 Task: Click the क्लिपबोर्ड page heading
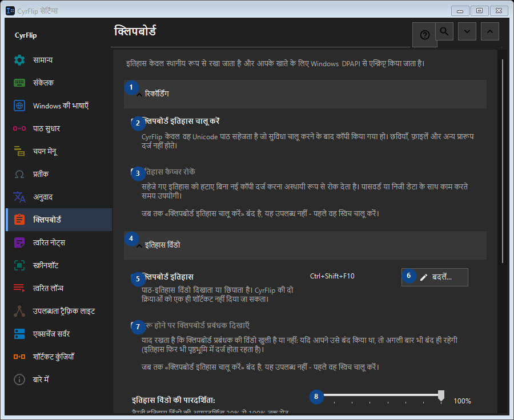coord(135,31)
